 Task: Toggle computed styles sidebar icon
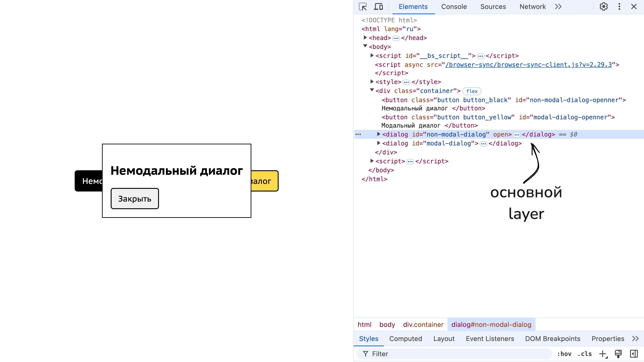click(x=634, y=354)
